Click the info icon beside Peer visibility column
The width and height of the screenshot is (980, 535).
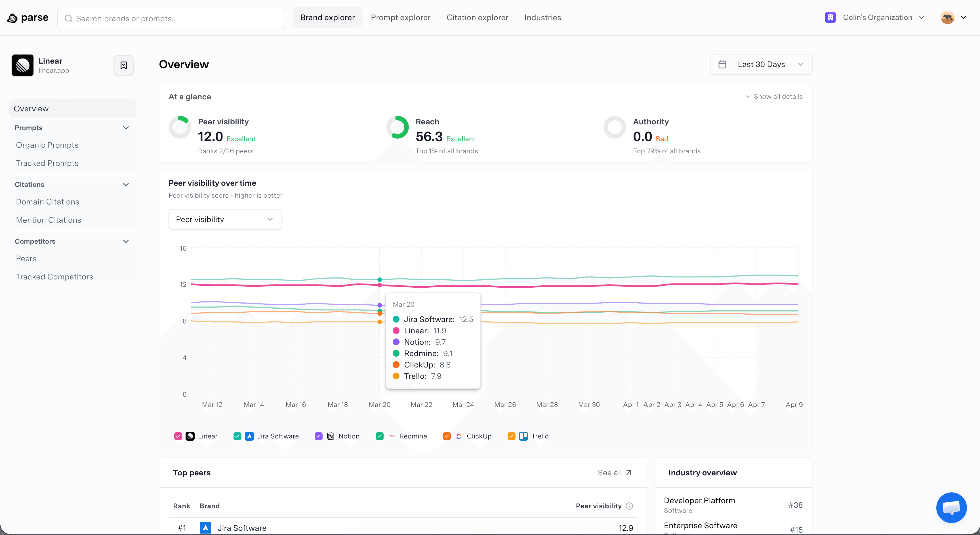coord(629,506)
